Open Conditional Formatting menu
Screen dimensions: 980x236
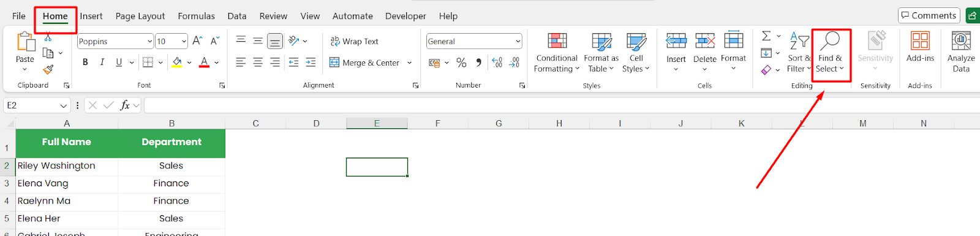pos(556,53)
